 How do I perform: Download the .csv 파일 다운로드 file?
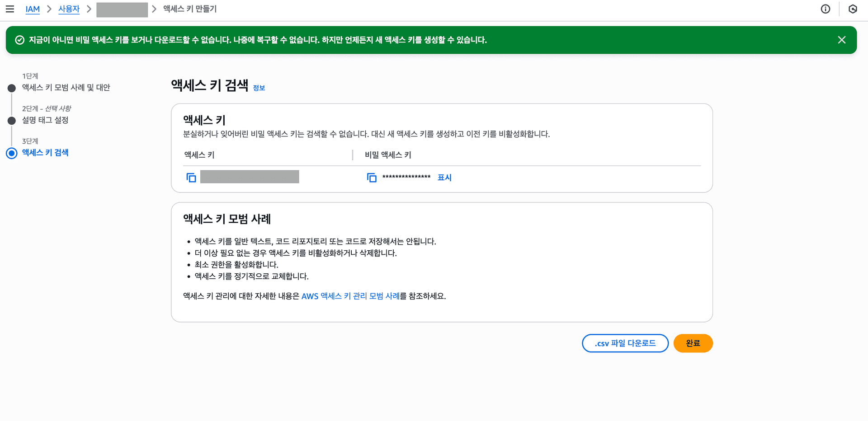625,343
